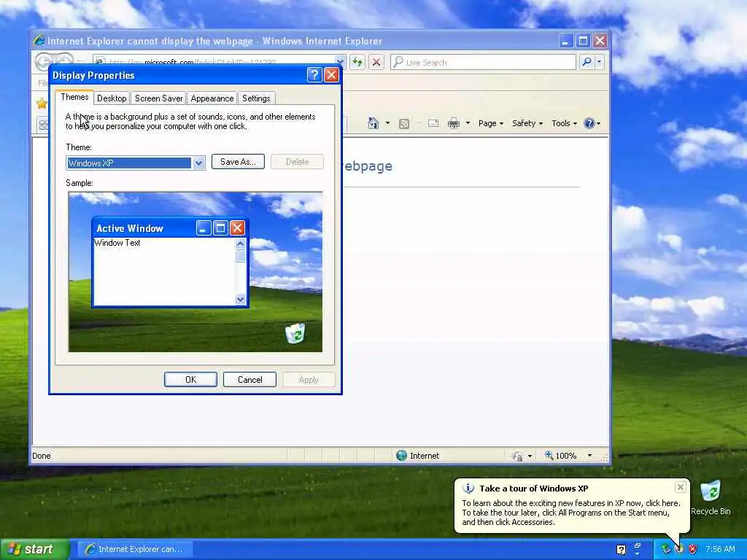Screen dimensions: 747x560
Task: Click the Refresh icon in Internet Explorer
Action: pyautogui.click(x=357, y=62)
